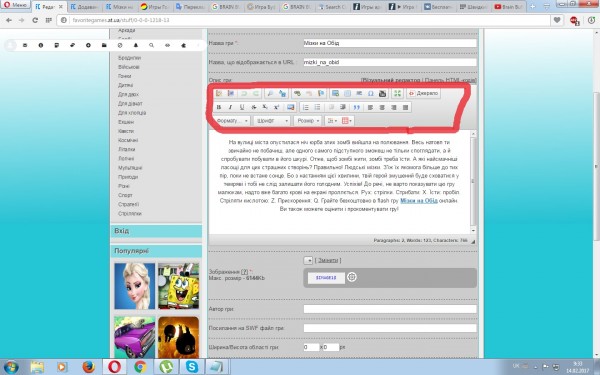The width and height of the screenshot is (600, 375).
Task: Maximize the editor with the green arrows icon
Action: (x=397, y=93)
